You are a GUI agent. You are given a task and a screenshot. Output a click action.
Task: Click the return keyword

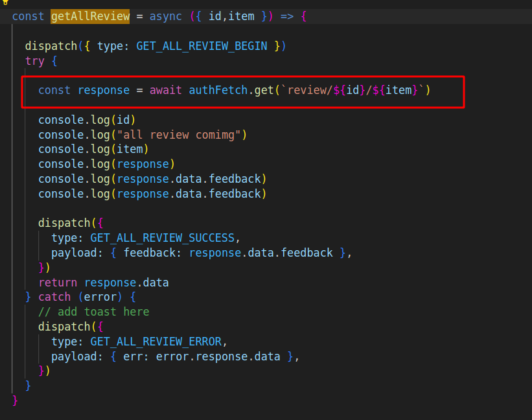click(58, 283)
